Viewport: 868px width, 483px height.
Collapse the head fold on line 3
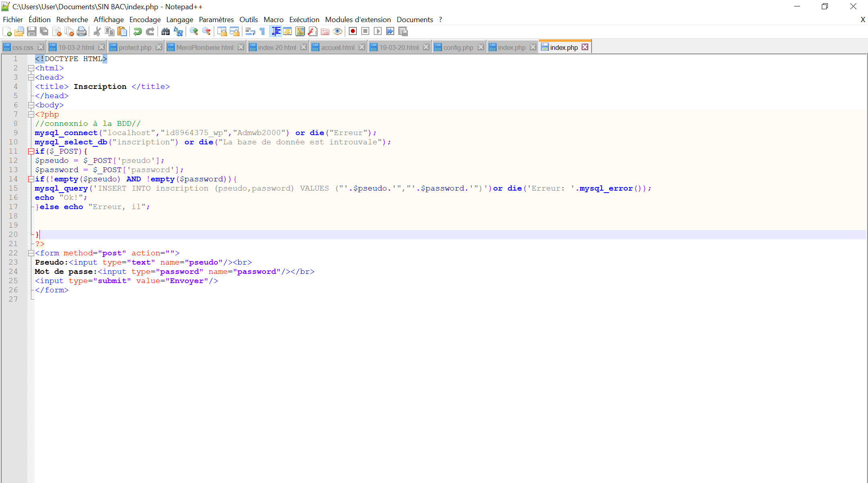coord(31,77)
